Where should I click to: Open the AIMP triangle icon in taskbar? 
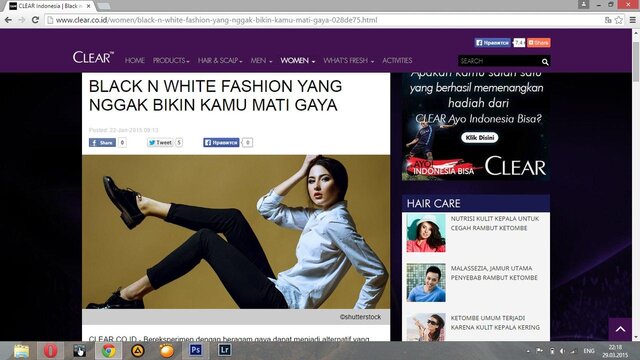pos(138,351)
